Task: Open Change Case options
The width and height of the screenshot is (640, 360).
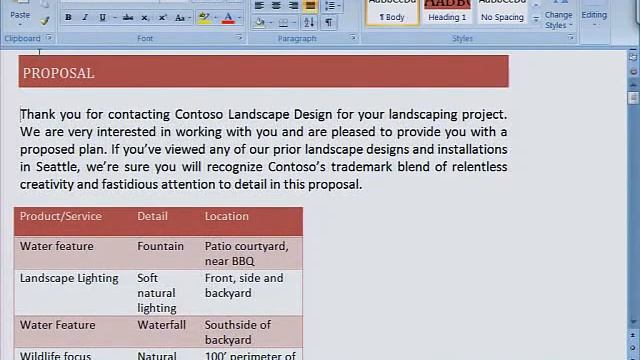Action: click(x=180, y=18)
